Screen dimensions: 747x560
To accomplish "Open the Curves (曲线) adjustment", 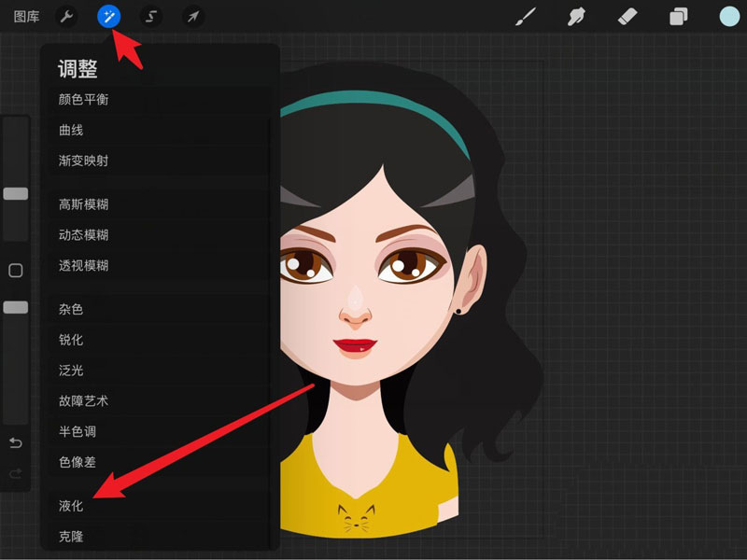I will [x=70, y=131].
